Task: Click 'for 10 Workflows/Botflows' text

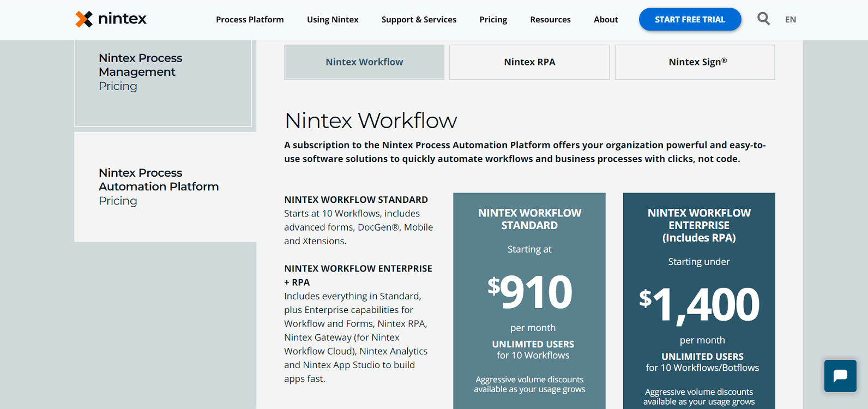Action: [x=702, y=368]
